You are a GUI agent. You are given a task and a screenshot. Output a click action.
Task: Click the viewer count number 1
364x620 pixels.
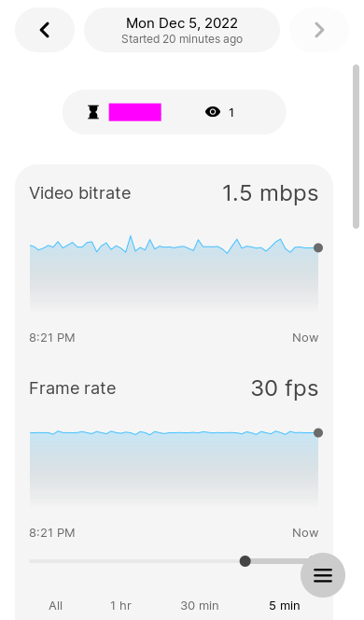click(x=231, y=113)
